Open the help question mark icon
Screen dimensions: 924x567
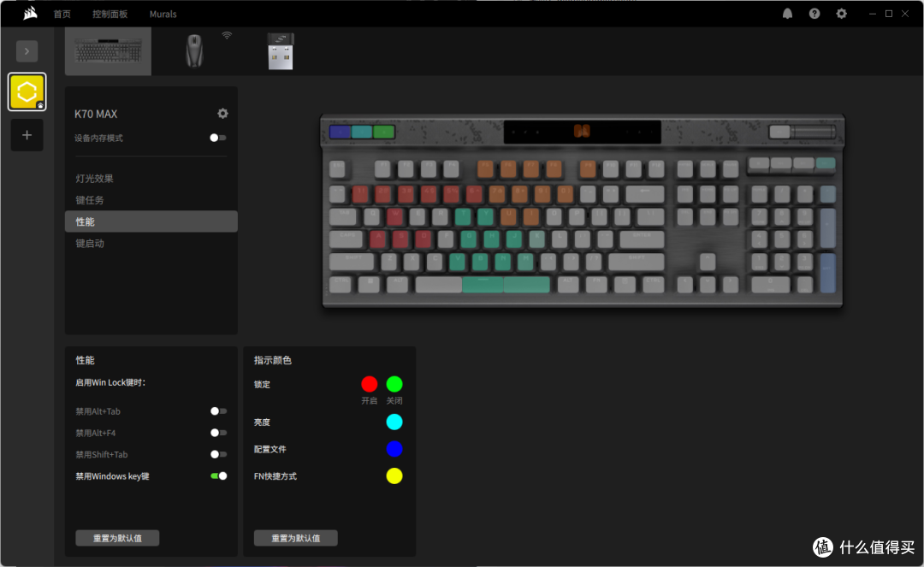click(814, 14)
